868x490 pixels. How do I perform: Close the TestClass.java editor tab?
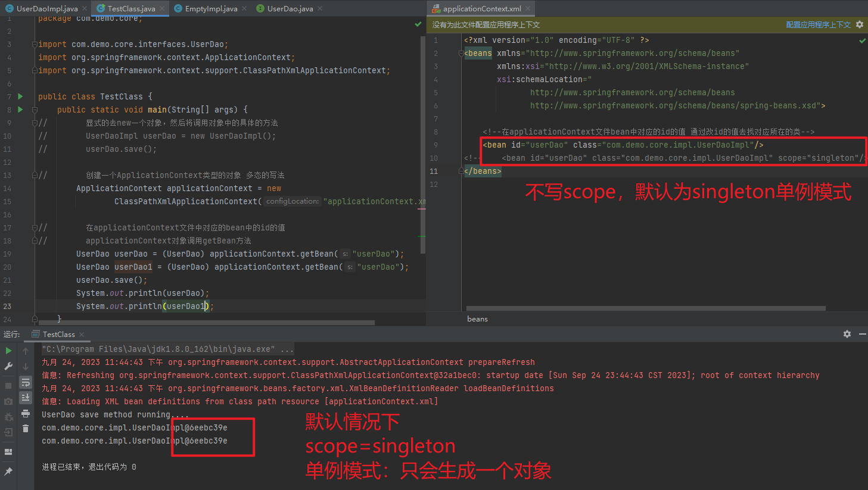[162, 8]
